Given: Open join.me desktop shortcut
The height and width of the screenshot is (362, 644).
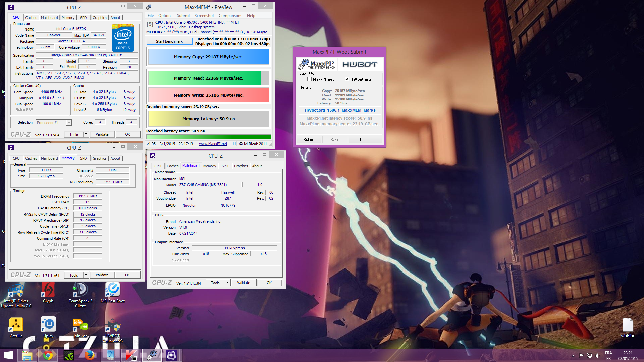Looking at the screenshot, I should (80, 327).
